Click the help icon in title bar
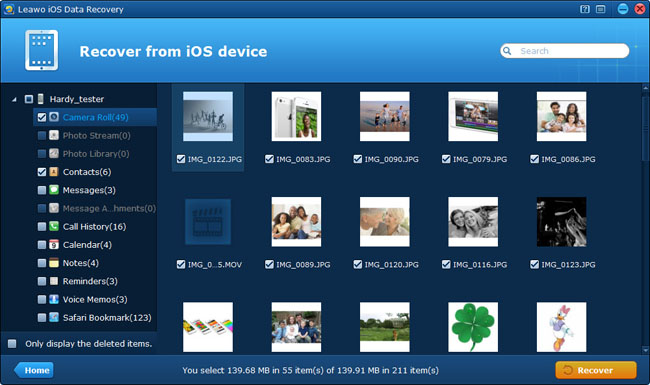The width and height of the screenshot is (650, 385). tap(585, 9)
